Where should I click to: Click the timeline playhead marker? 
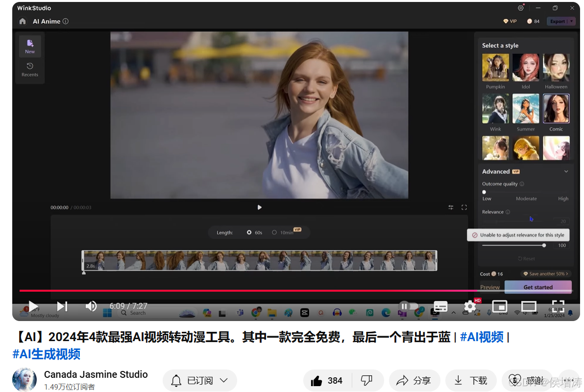click(84, 273)
